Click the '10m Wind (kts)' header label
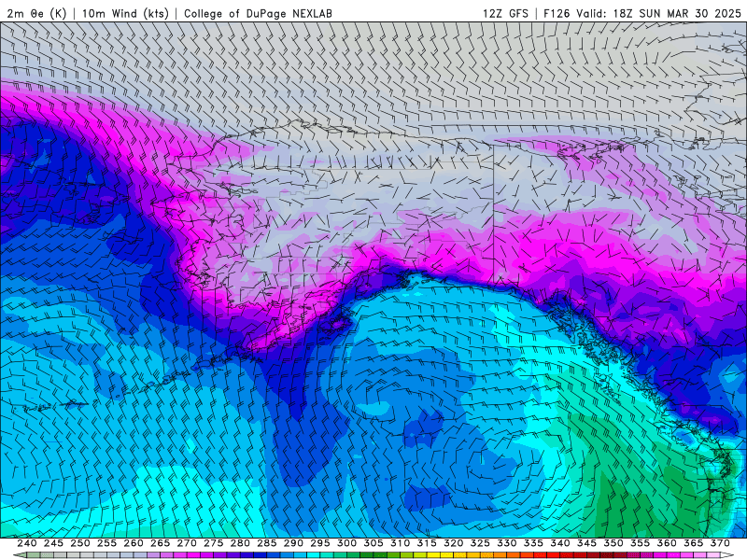The width and height of the screenshot is (747, 560). click(125, 13)
